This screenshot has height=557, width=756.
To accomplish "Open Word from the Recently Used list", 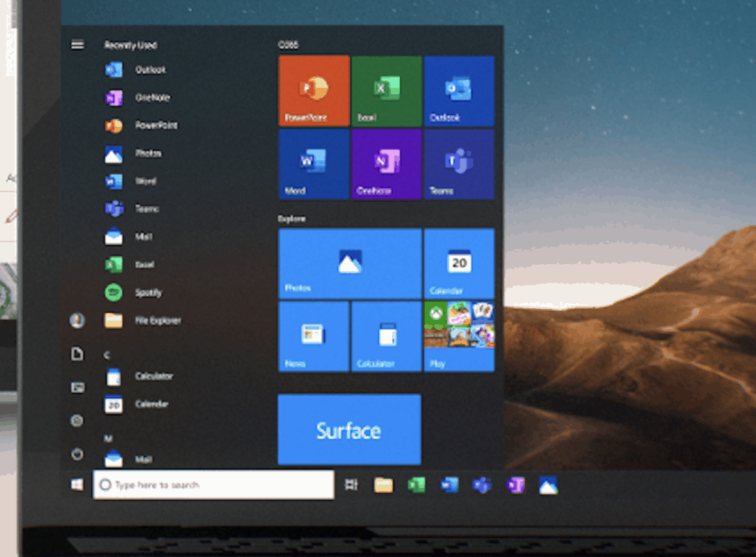I will 130,181.
